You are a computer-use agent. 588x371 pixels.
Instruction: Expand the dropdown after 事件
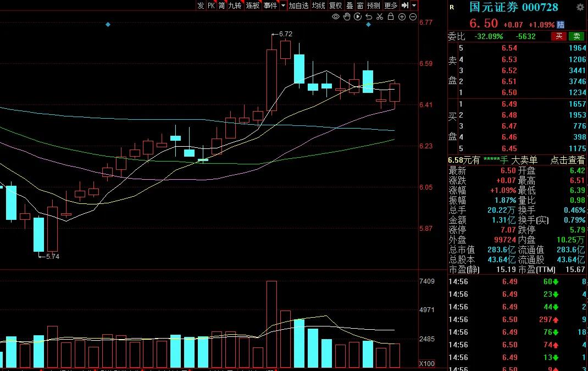[x=283, y=5]
